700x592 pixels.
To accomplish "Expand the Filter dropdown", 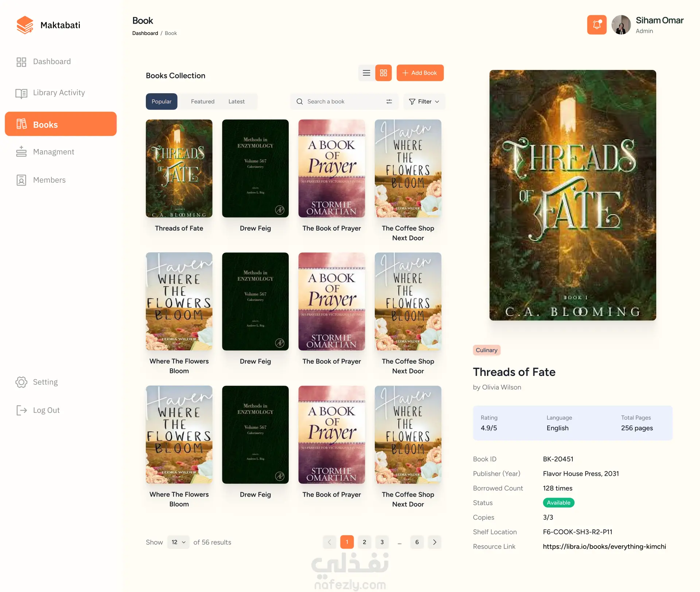I will (424, 102).
